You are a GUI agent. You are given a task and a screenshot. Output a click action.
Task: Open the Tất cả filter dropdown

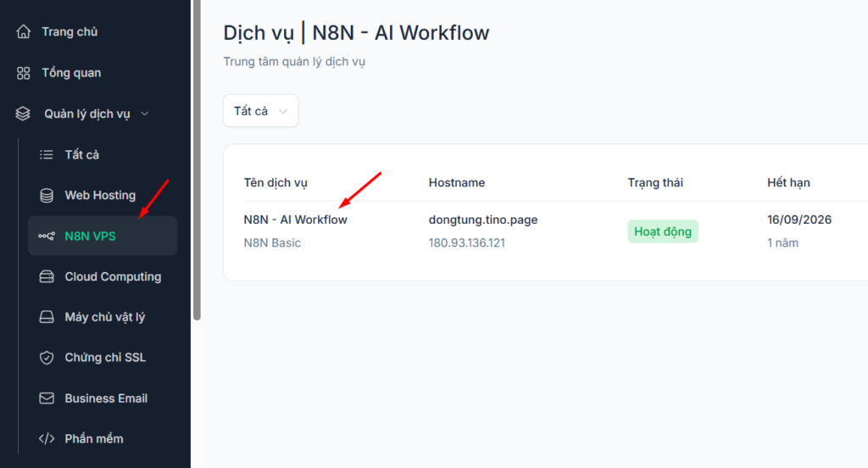pyautogui.click(x=260, y=111)
